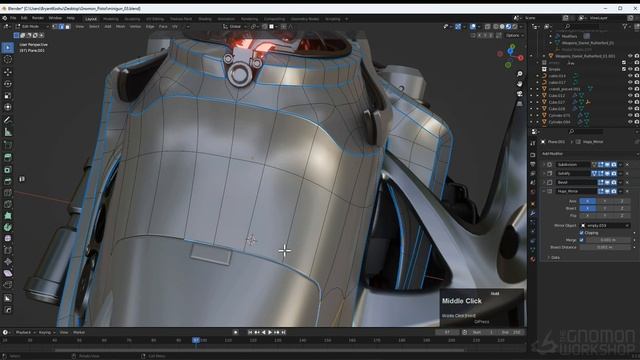Select the Spin tool
Screen dimensions: 640x360
8,227
